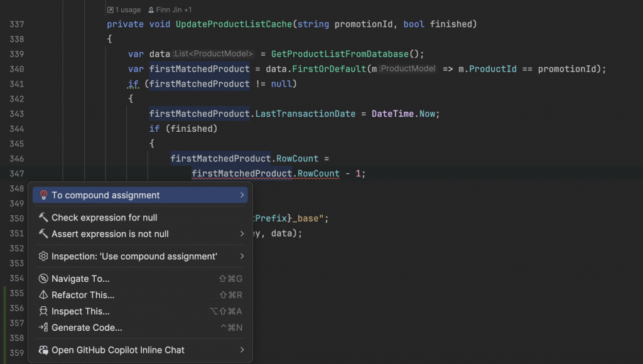Click null keyword on line 341
The height and width of the screenshot is (364, 643).
281,84
